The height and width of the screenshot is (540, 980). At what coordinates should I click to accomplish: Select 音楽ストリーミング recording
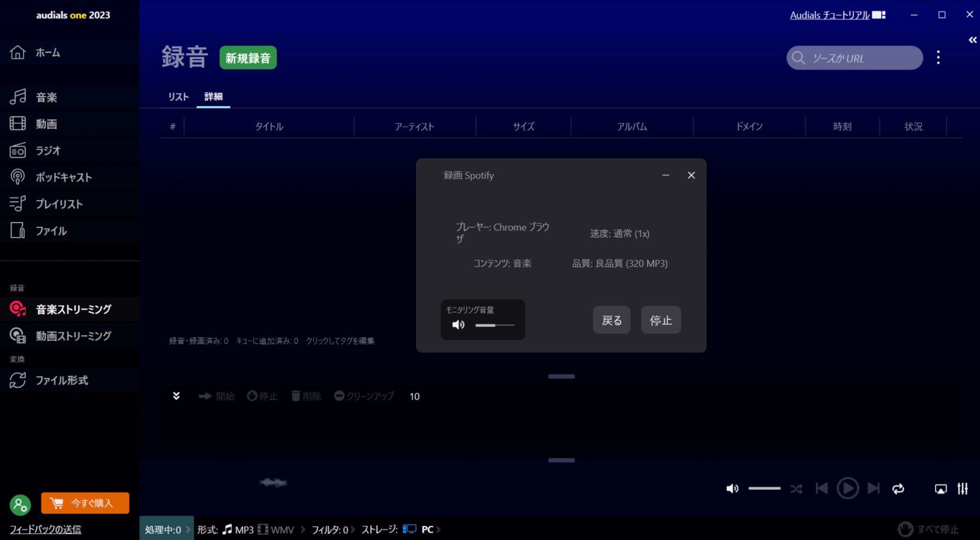69,309
